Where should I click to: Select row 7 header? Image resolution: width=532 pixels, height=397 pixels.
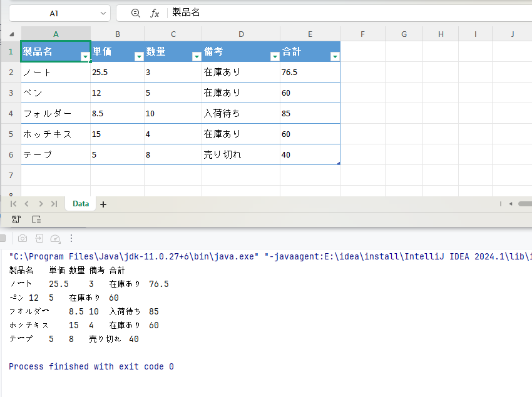click(x=11, y=175)
